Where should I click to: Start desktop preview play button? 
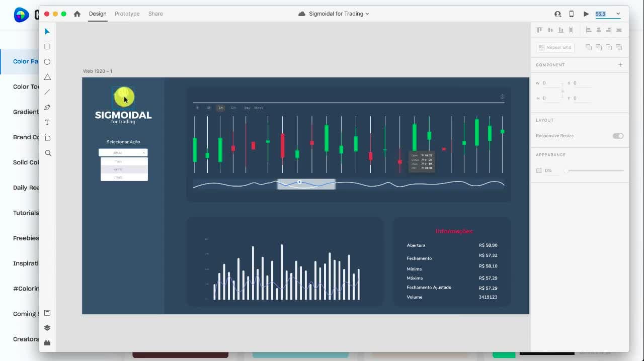(x=586, y=14)
